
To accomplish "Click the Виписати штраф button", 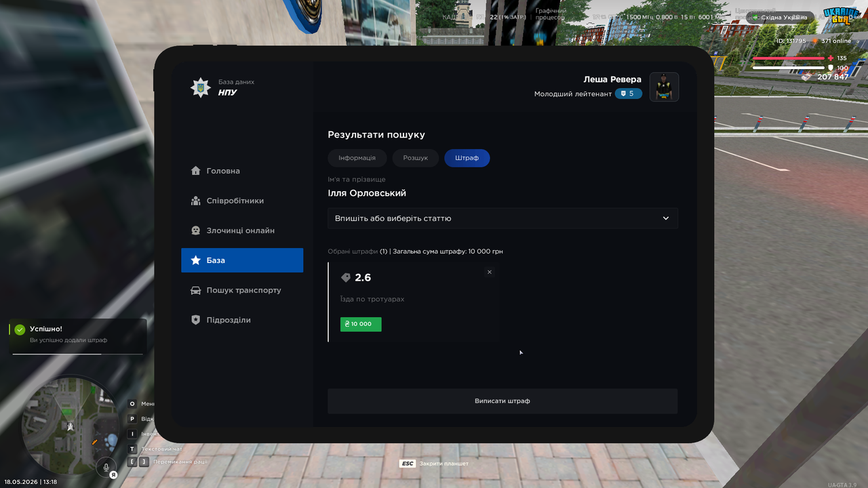I will coord(502,401).
